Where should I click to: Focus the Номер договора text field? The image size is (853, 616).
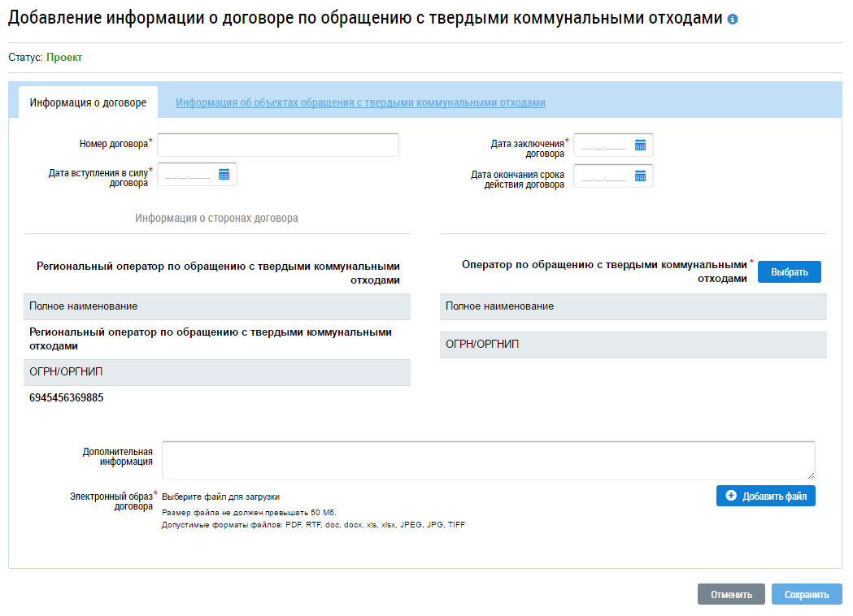[278, 145]
